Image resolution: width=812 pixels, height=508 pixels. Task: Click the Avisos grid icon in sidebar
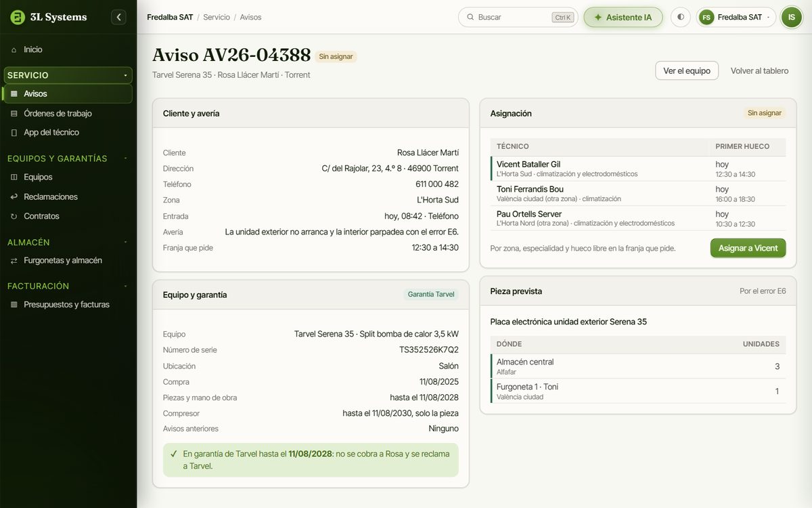14,93
